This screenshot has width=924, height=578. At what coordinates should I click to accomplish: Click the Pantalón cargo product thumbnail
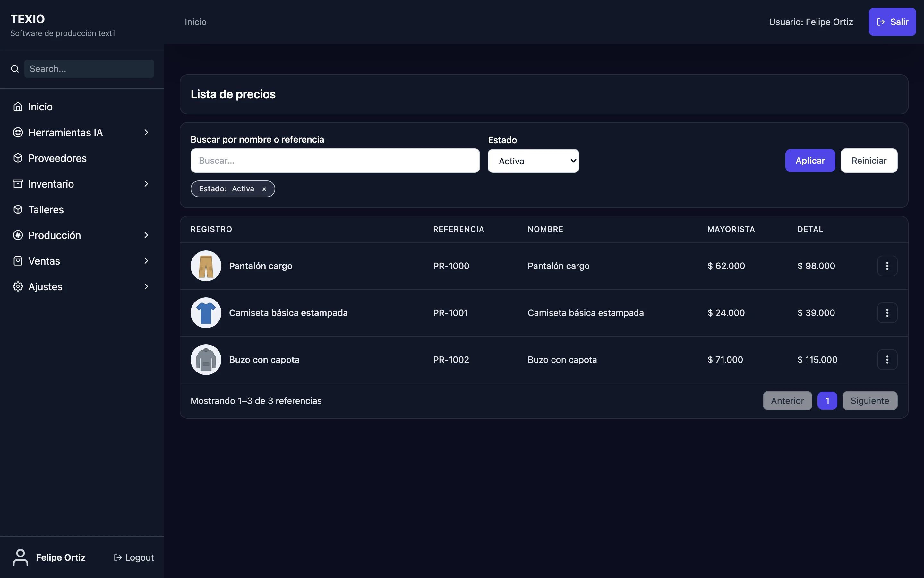click(x=206, y=266)
